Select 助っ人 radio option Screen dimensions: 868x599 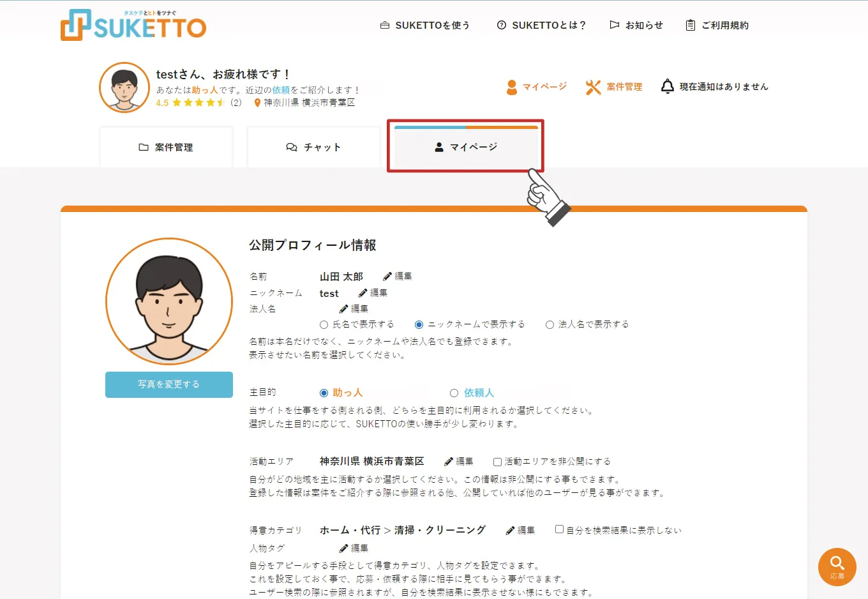pos(324,393)
